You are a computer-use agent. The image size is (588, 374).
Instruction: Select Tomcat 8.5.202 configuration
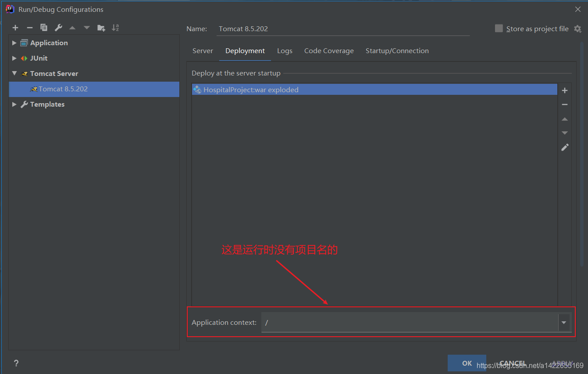coord(94,89)
